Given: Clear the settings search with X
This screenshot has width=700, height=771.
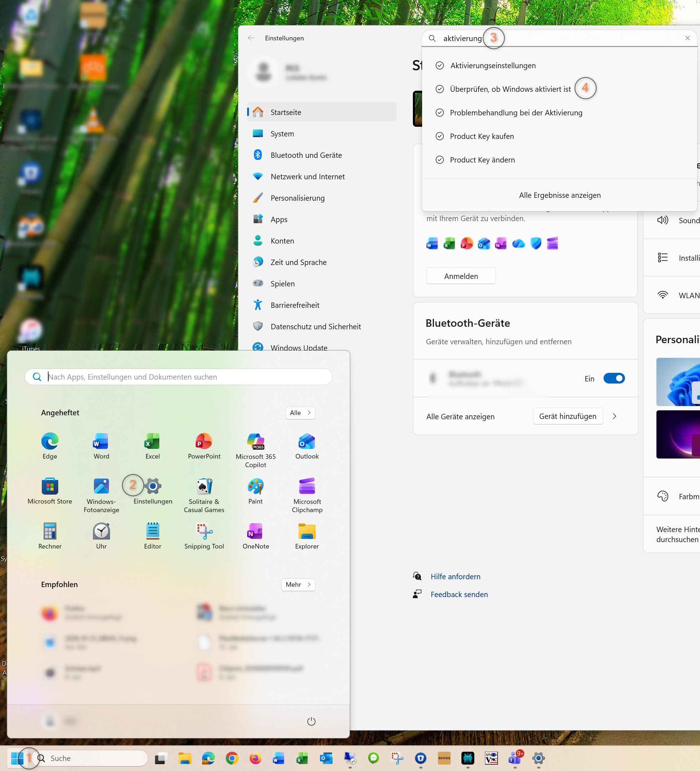Looking at the screenshot, I should [687, 38].
